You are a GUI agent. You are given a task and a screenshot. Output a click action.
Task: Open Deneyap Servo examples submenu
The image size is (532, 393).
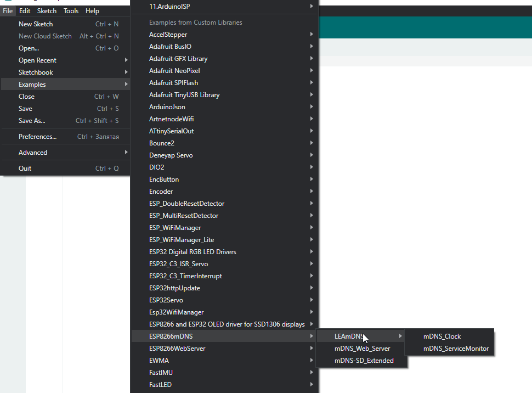224,155
